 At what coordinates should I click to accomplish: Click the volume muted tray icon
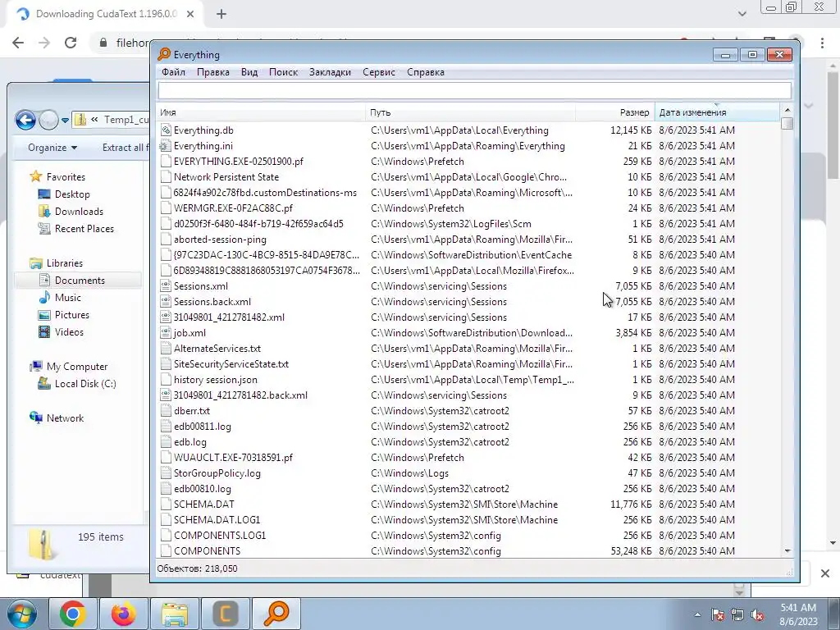click(757, 615)
